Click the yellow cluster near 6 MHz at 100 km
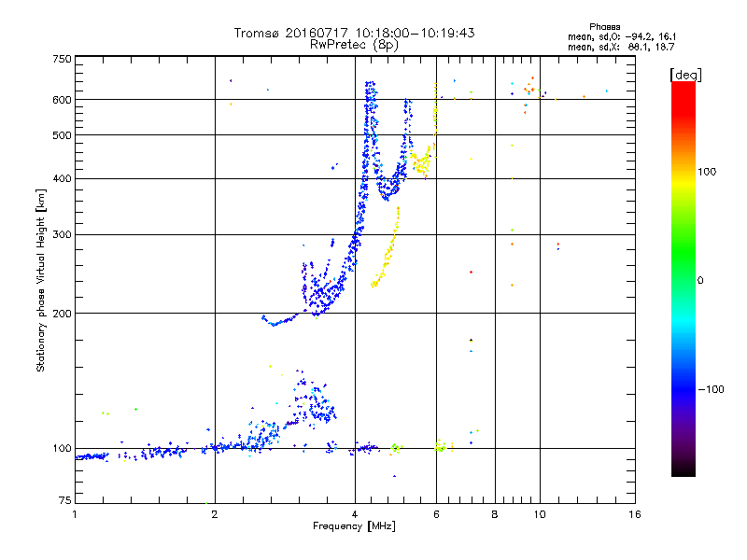 (441, 447)
